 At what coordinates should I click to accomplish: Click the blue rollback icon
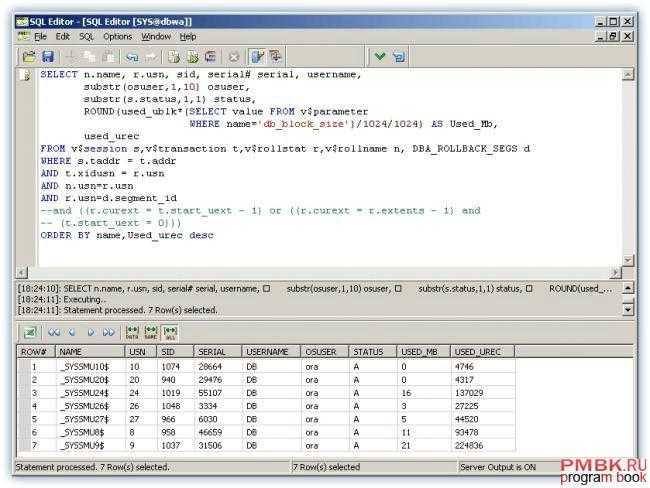pos(399,57)
